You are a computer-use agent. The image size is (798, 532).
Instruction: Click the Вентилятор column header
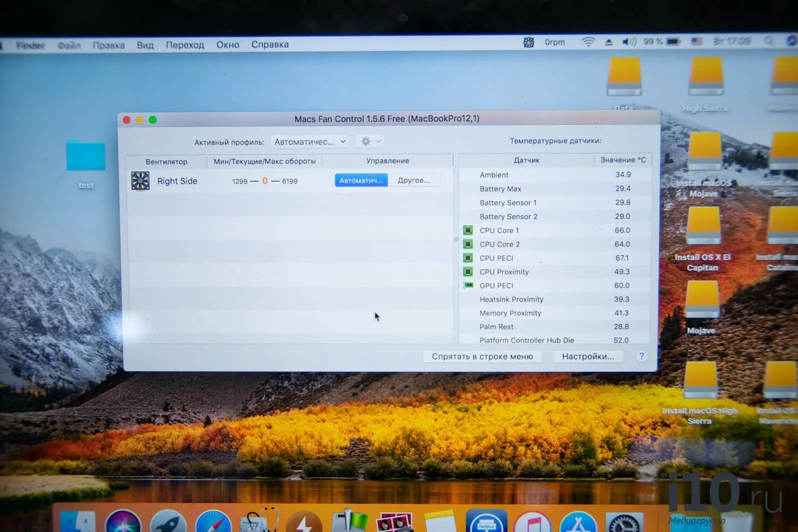167,161
